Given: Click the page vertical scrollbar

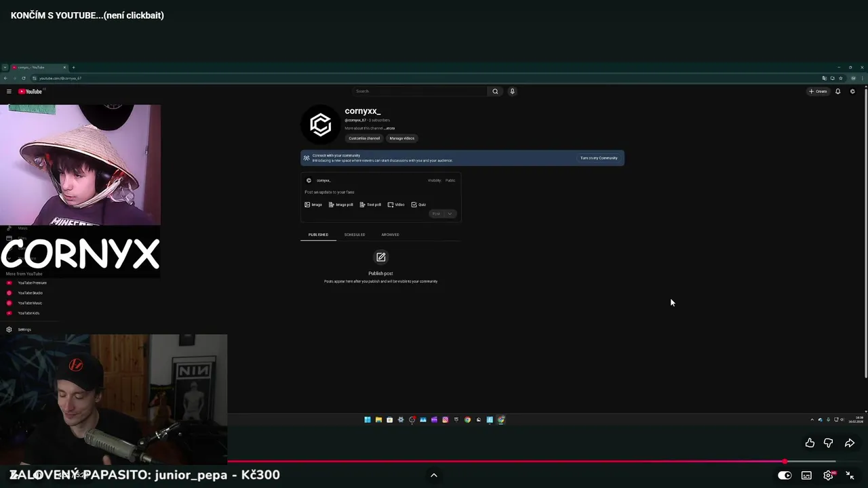Looking at the screenshot, I should pos(865,234).
